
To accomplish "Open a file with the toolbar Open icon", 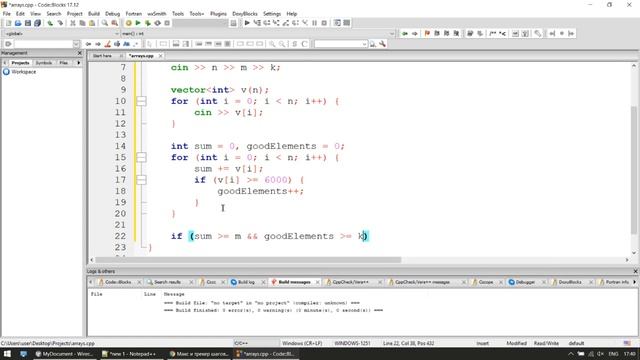I will pyautogui.click(x=18, y=23).
